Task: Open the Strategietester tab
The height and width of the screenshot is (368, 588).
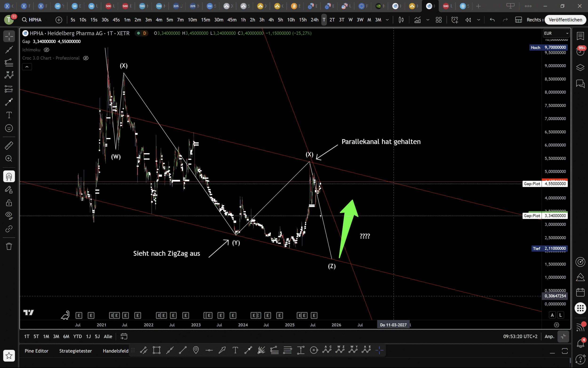Action: (x=75, y=351)
